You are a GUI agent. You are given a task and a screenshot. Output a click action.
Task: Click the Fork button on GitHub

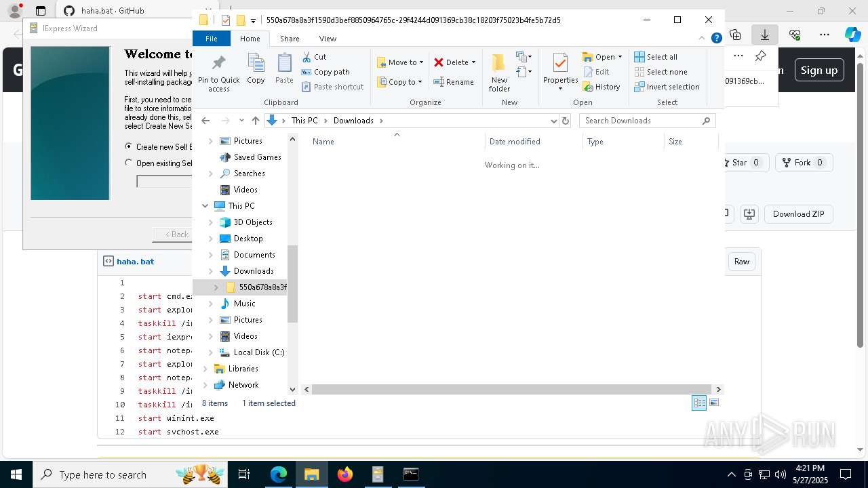point(803,163)
